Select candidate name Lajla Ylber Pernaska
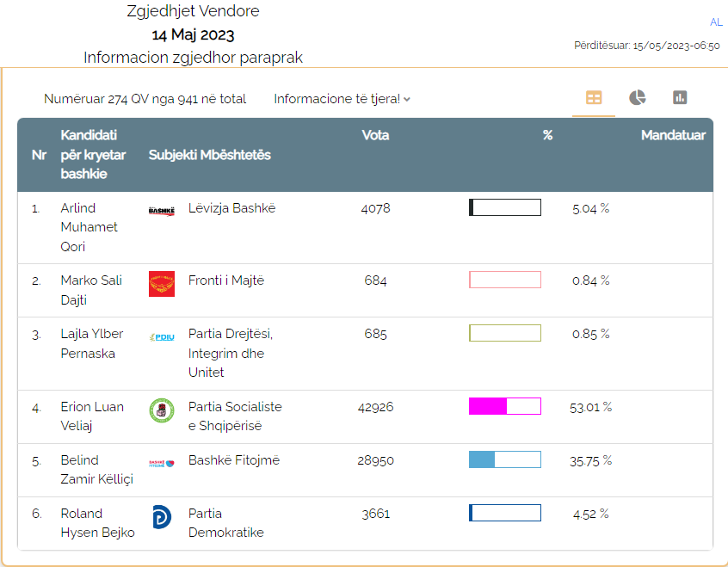Screen dimensions: 728x567 [x=92, y=343]
